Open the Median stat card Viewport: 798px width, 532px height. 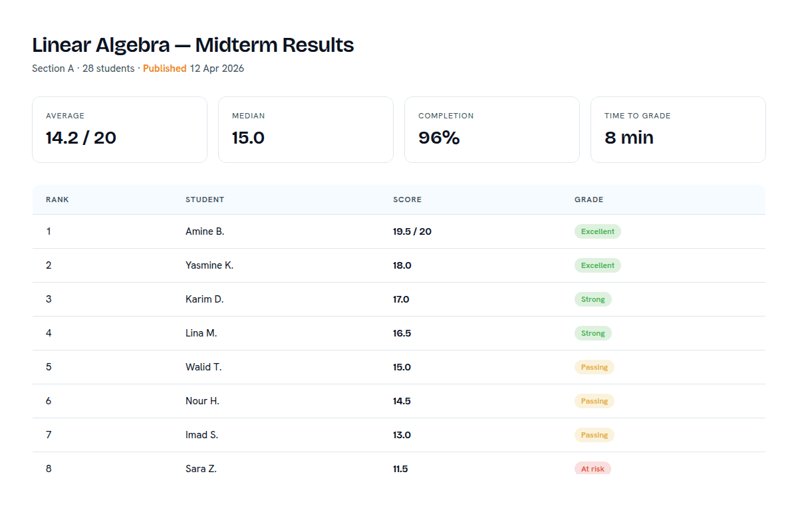(306, 129)
